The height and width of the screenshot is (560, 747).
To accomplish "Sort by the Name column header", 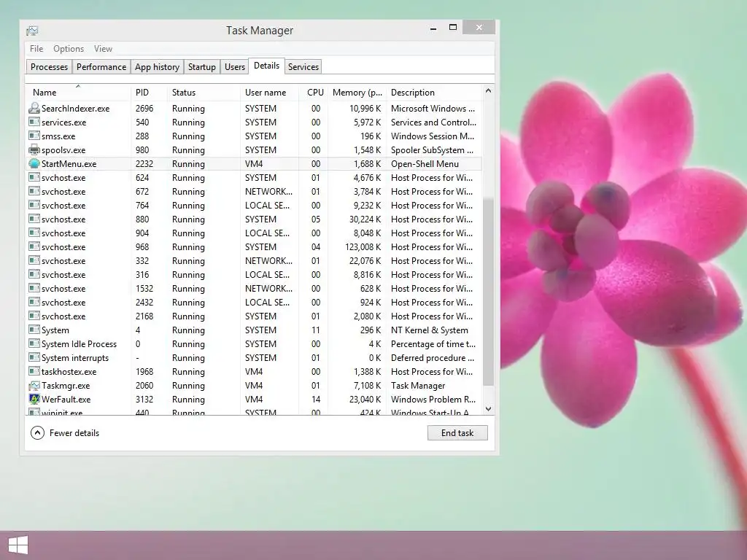I will pos(77,92).
